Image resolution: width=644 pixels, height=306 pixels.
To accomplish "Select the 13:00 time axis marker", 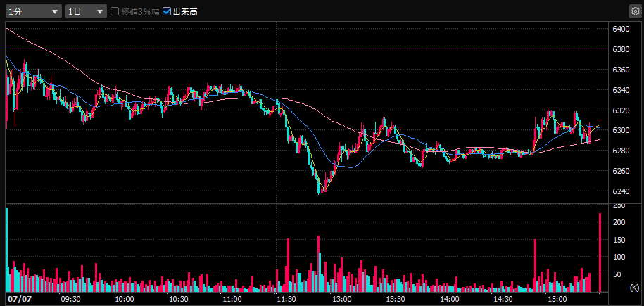I will pyautogui.click(x=341, y=298).
